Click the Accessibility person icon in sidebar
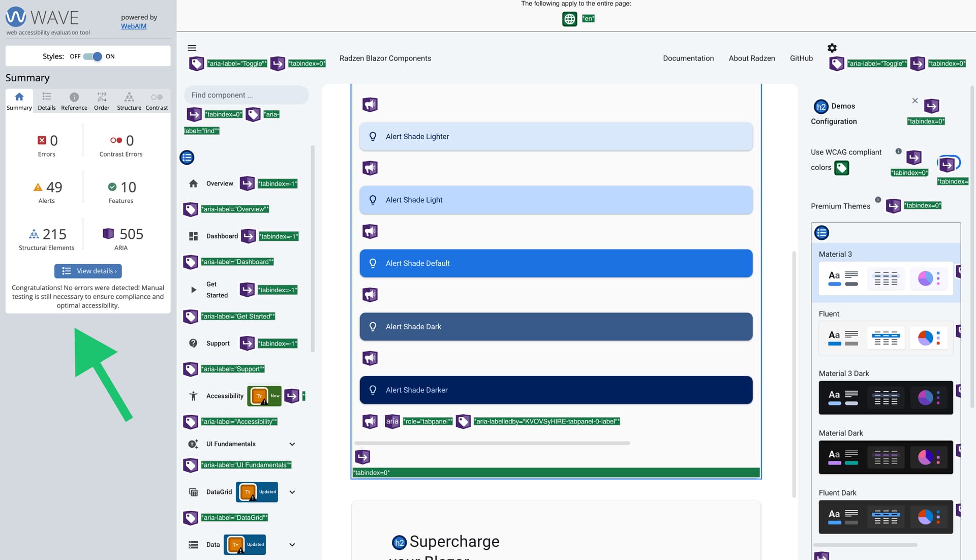This screenshot has height=560, width=976. click(x=193, y=395)
